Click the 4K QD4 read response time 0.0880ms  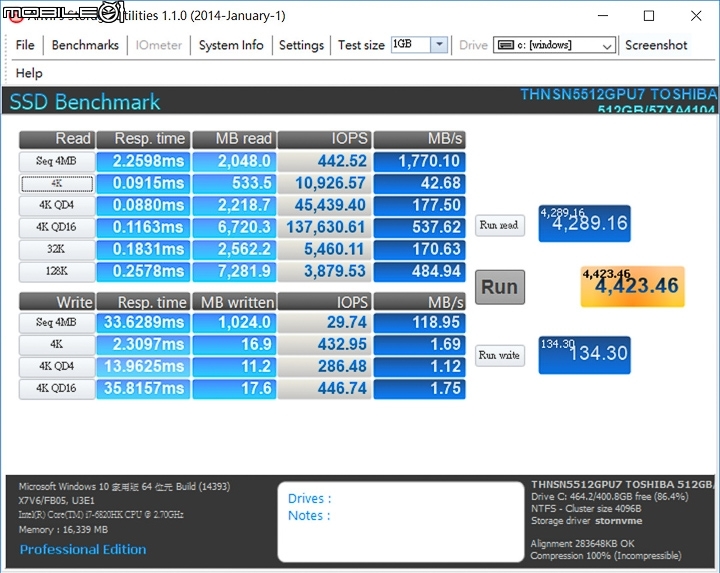coord(143,205)
